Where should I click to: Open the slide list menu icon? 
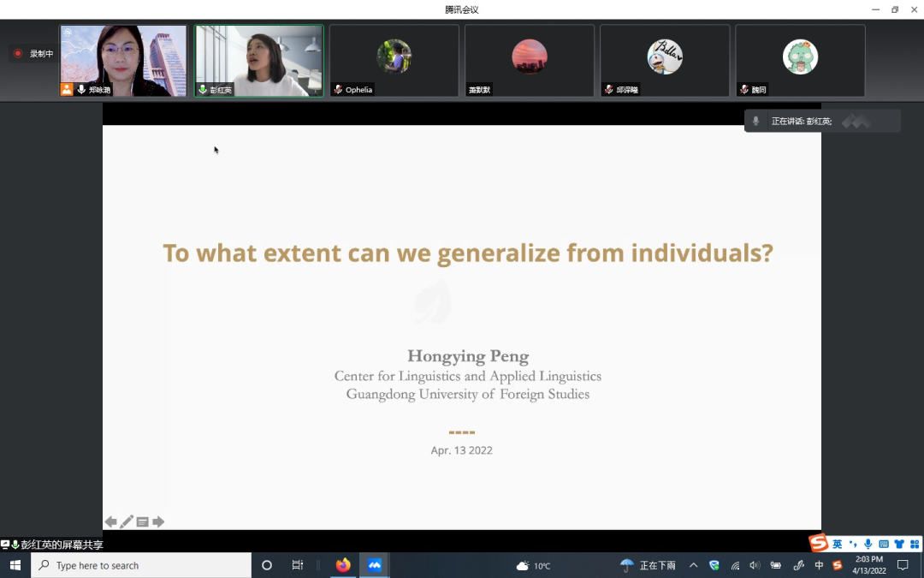(x=143, y=522)
